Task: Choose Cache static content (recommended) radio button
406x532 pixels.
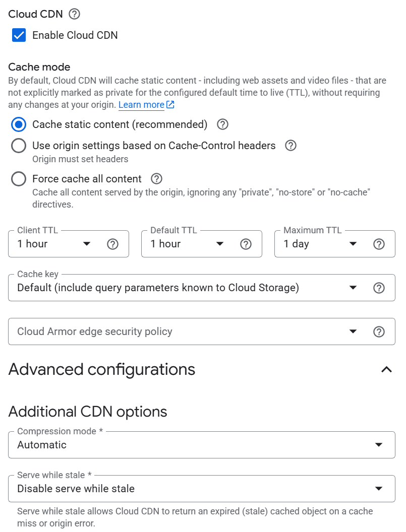Action: coord(18,124)
